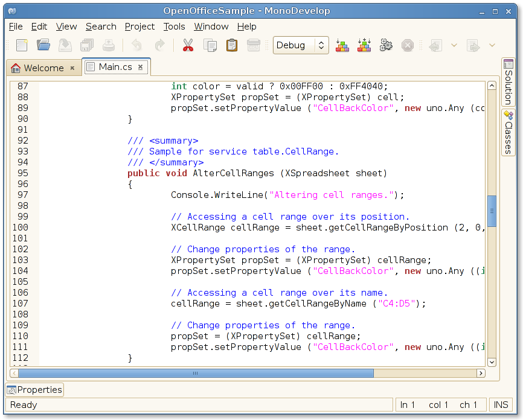
Task: Click the horizontal scrollbar thumb
Action: pos(196,373)
